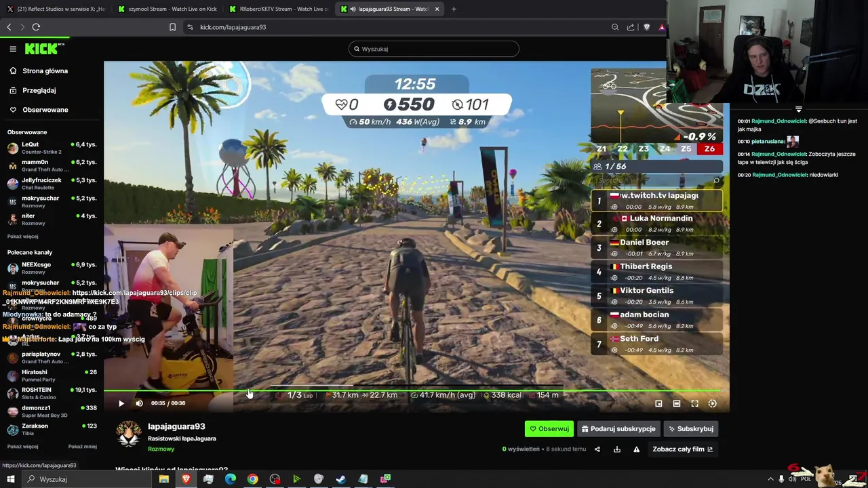Switch to Reflect Studios X browser tab
This screenshot has width=868, height=488.
[x=56, y=9]
